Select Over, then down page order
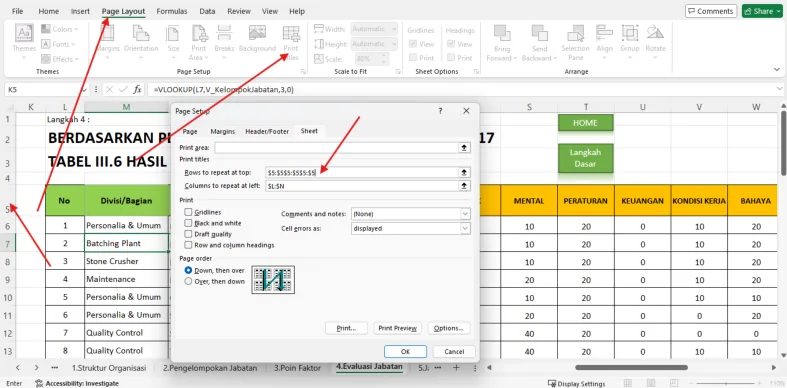Viewport: 787px width, 388px height. click(188, 281)
